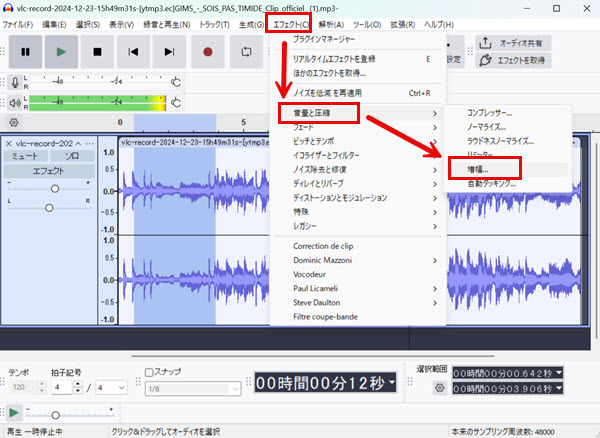Enable the スナップ snap checkbox
The height and width of the screenshot is (438, 600).
149,372
